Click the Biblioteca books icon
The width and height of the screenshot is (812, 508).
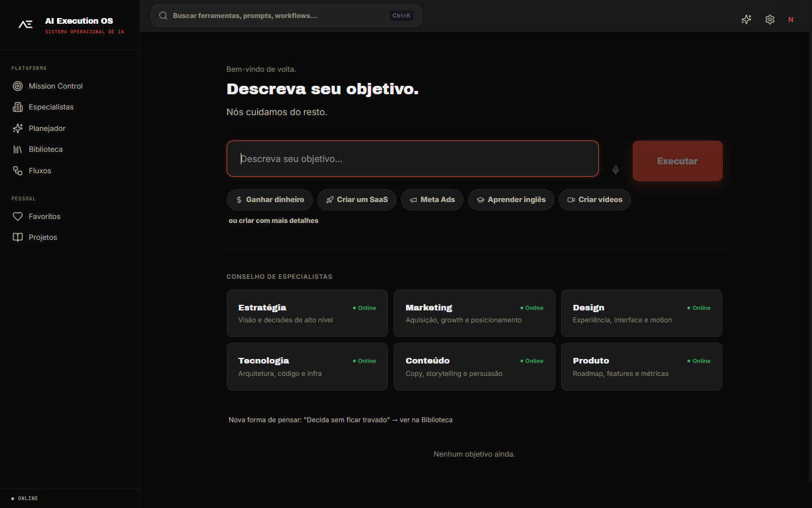[18, 150]
